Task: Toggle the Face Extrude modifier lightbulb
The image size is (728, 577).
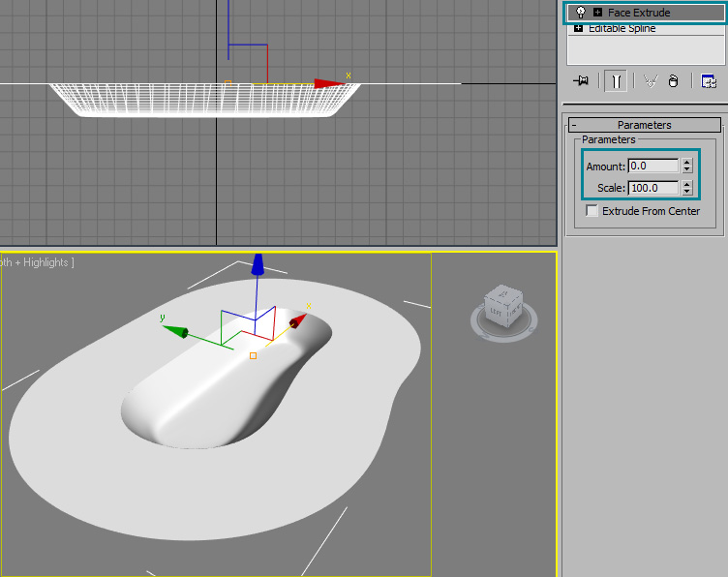Action: click(x=581, y=13)
